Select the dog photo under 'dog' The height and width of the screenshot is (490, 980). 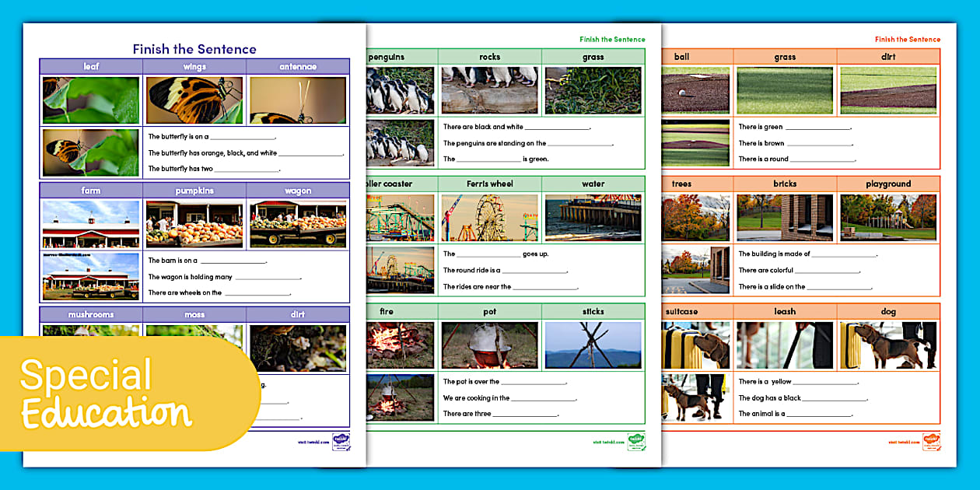[x=888, y=345]
